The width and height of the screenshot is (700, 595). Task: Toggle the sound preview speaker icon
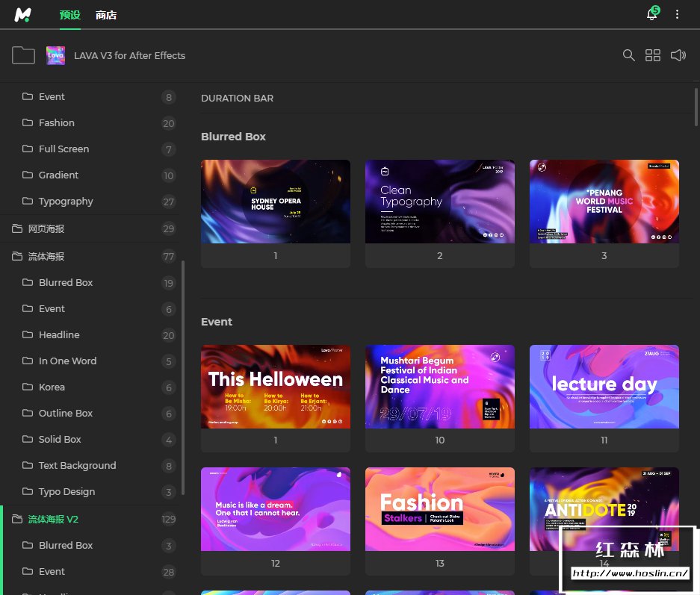tap(678, 55)
